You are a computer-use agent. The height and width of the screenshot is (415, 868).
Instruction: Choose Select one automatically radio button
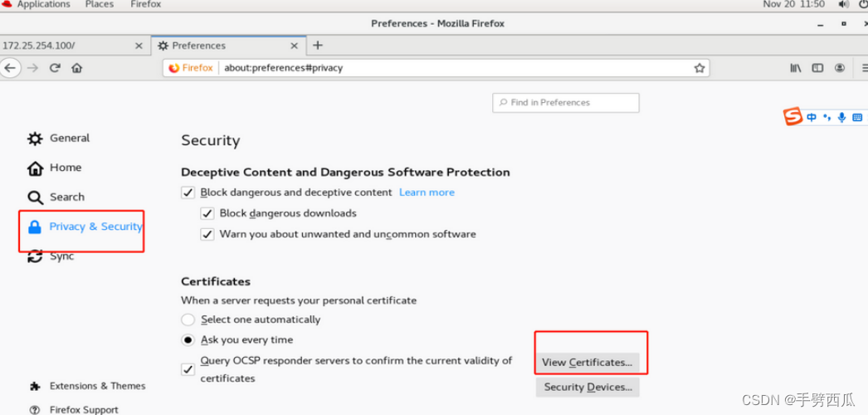pyautogui.click(x=188, y=320)
